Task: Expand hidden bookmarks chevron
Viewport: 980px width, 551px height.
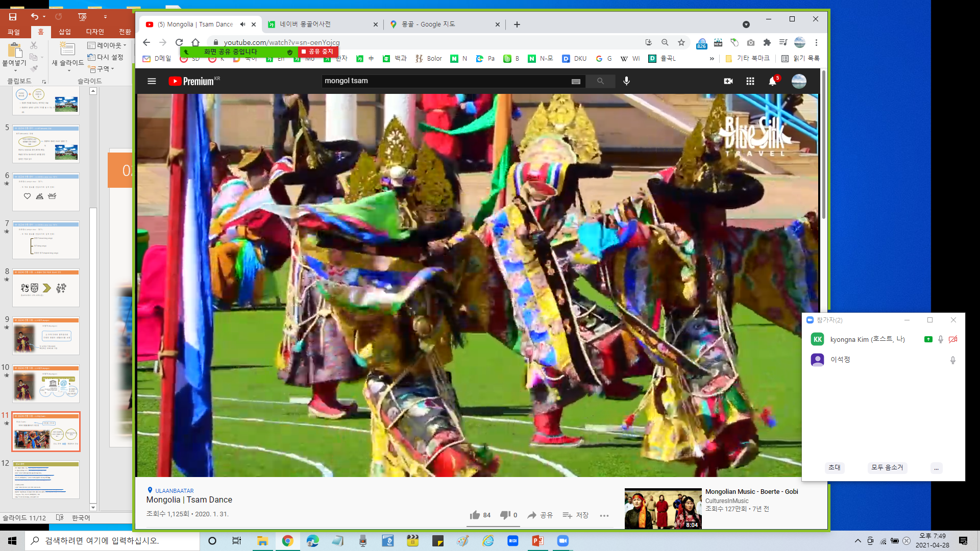Action: point(712,59)
